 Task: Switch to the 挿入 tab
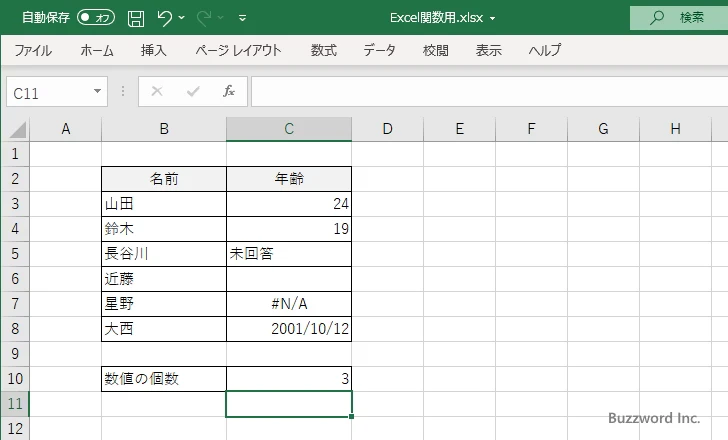pyautogui.click(x=154, y=50)
